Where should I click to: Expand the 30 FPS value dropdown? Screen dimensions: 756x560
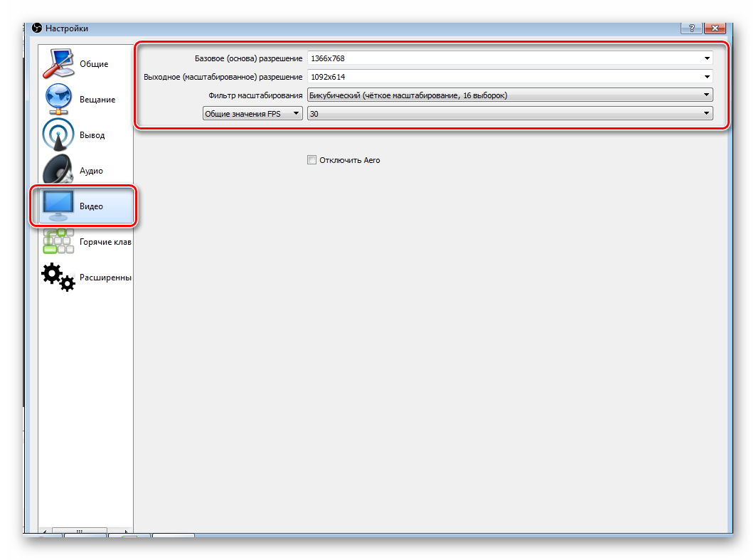point(510,113)
